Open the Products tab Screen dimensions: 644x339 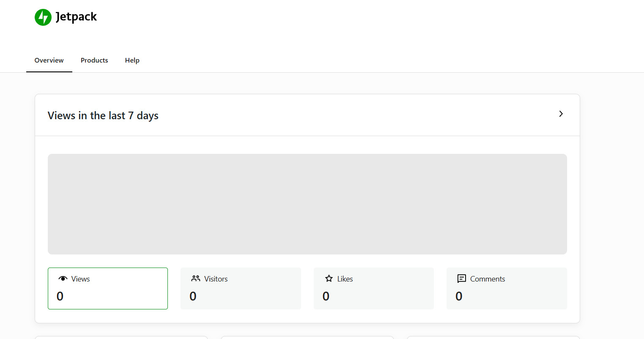[94, 60]
